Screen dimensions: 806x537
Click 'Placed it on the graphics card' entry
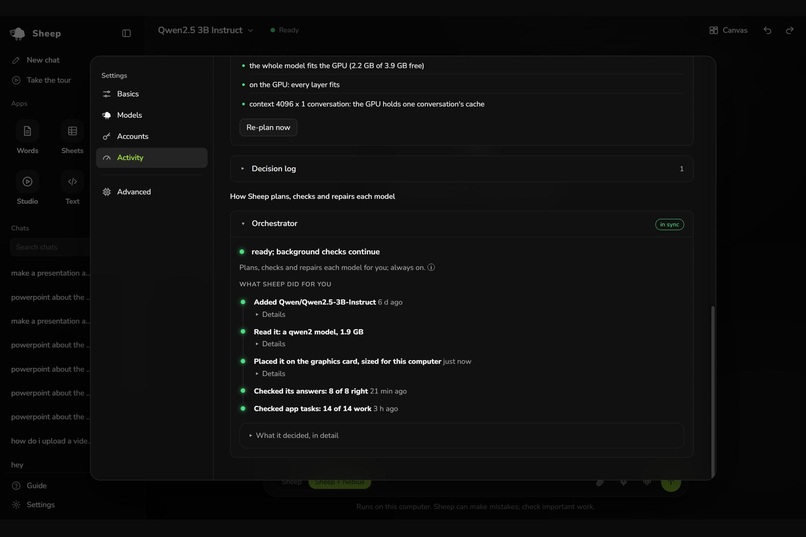(x=347, y=361)
